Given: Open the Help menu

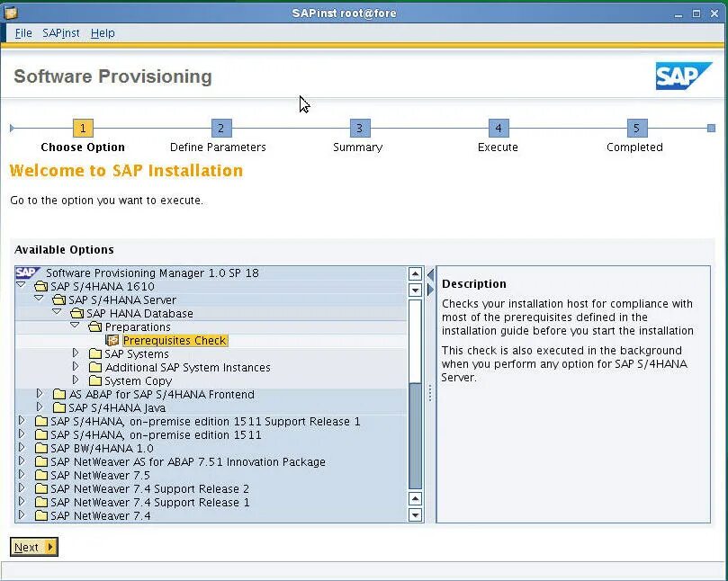Looking at the screenshot, I should tap(103, 33).
